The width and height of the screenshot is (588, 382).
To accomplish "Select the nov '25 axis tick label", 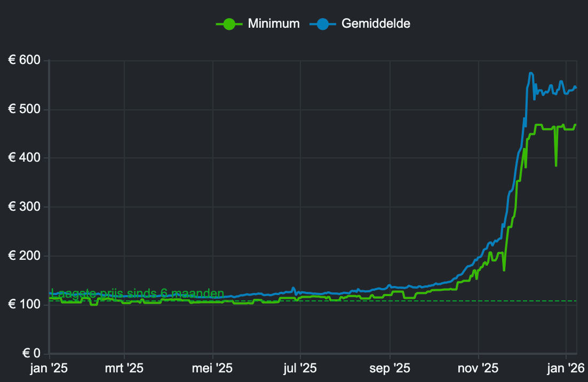I will pos(478,368).
